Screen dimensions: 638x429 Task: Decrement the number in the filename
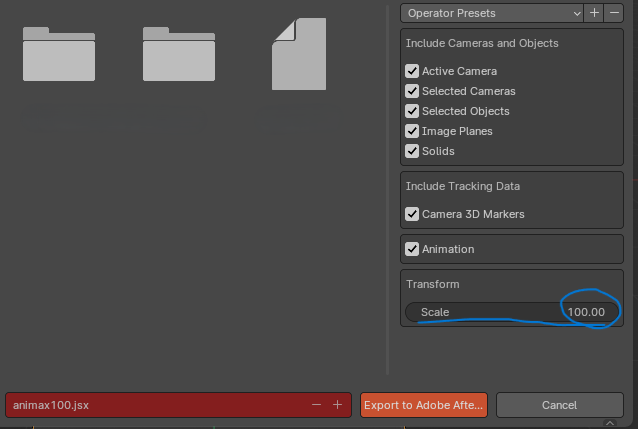[316, 405]
